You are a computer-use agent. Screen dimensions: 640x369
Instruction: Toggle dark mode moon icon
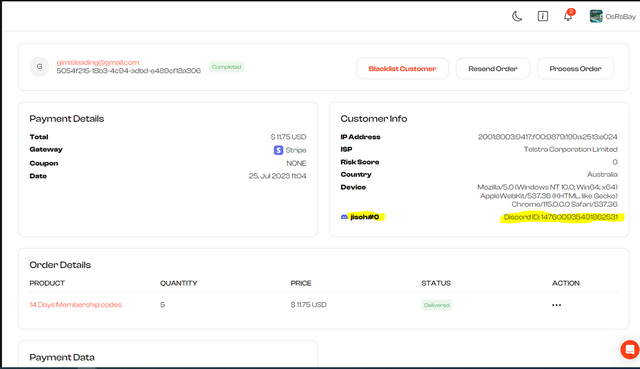(x=517, y=16)
